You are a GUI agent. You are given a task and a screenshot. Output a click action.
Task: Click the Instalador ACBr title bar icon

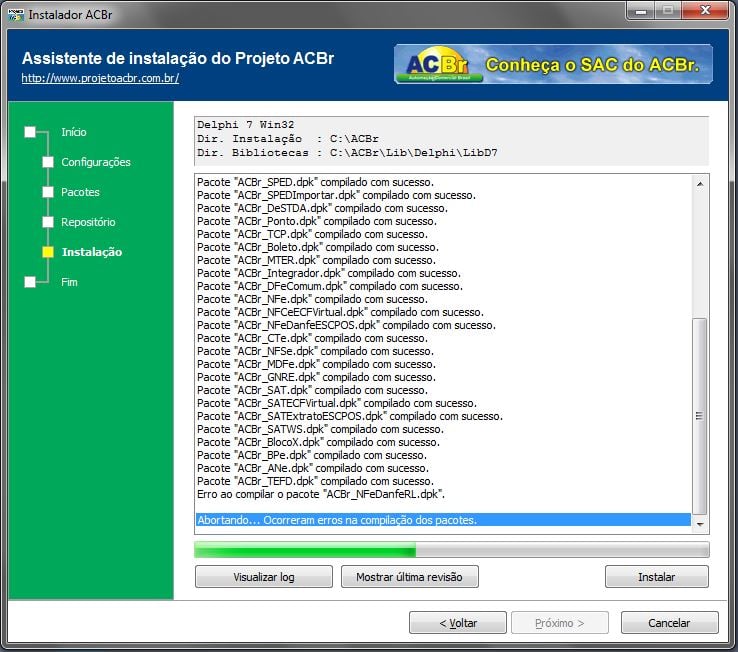pyautogui.click(x=16, y=15)
